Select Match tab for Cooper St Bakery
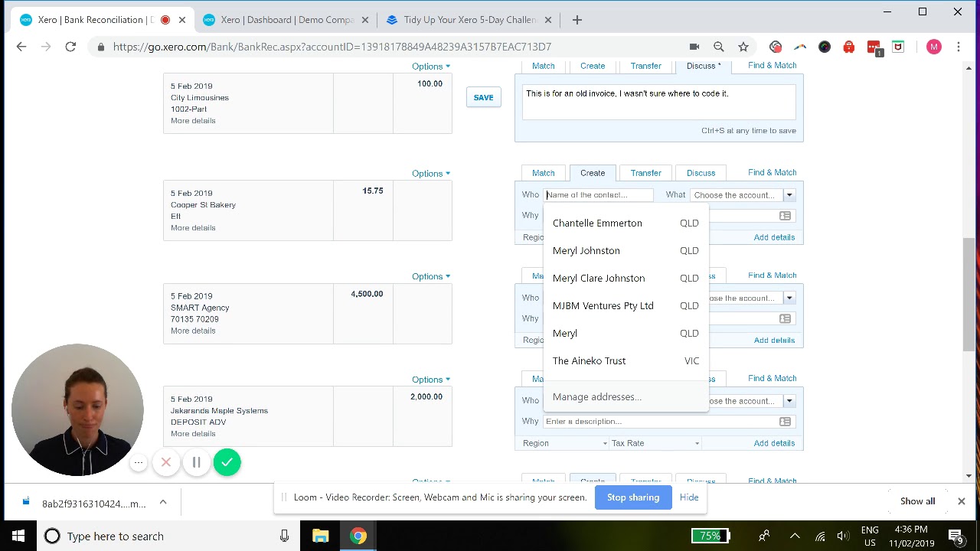The height and width of the screenshot is (551, 980). [544, 173]
